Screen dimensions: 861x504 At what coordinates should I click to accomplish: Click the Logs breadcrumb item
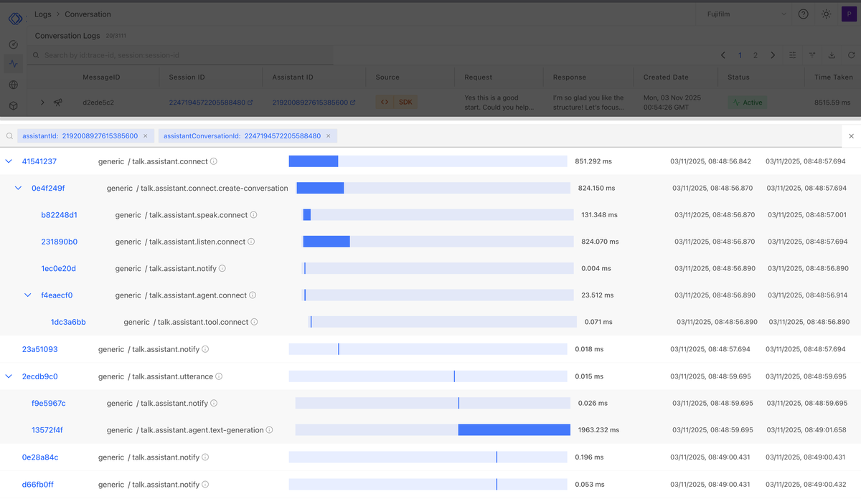42,14
